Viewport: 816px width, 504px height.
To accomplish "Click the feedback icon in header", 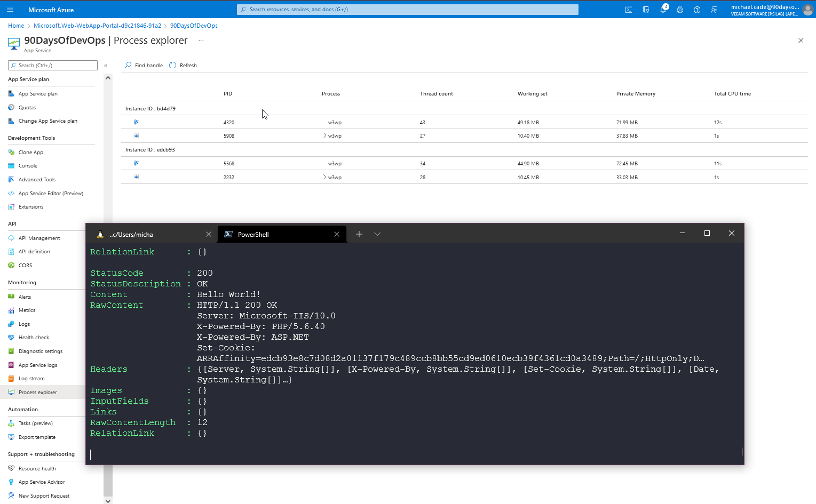I will pyautogui.click(x=714, y=10).
